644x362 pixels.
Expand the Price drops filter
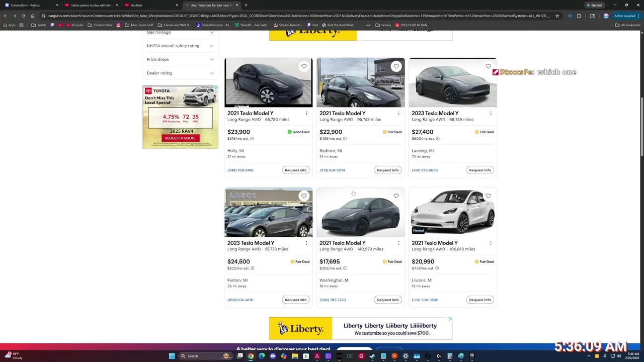click(x=180, y=59)
